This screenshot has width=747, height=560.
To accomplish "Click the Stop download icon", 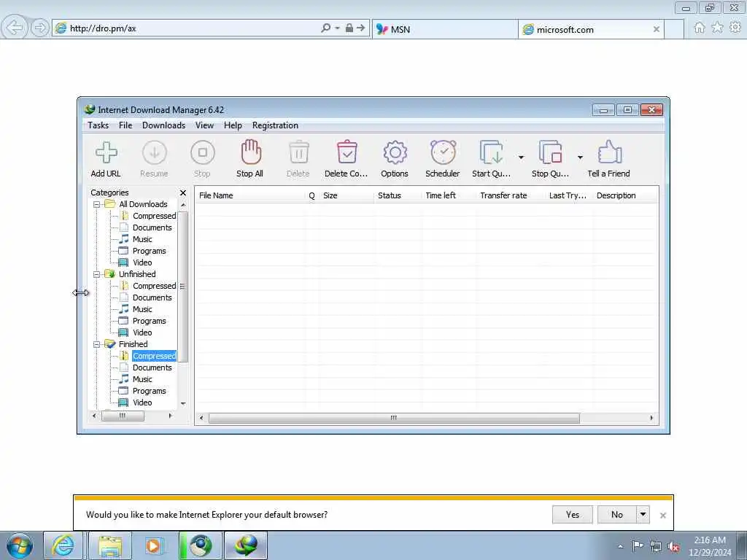I will pos(203,152).
